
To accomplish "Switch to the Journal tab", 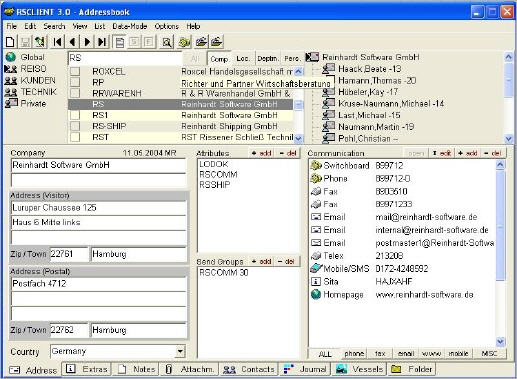I will [x=305, y=369].
